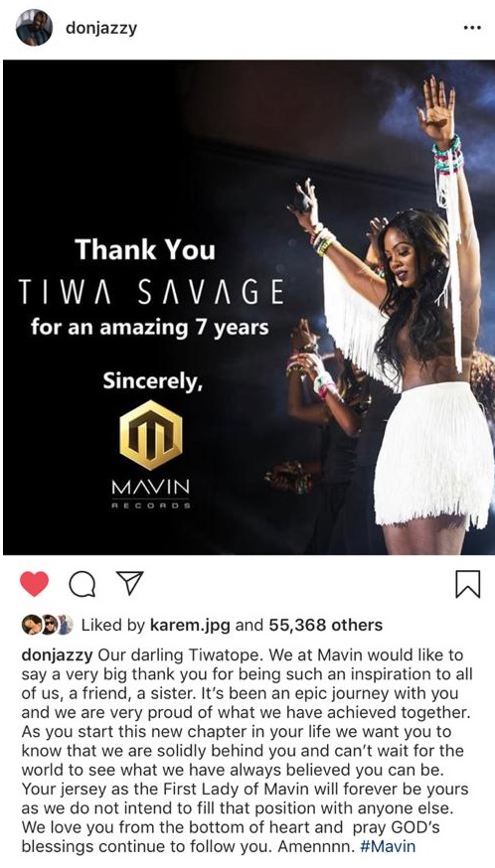495x868 pixels.
Task: Tap the second liker avatar with sunglasses
Action: [50, 625]
